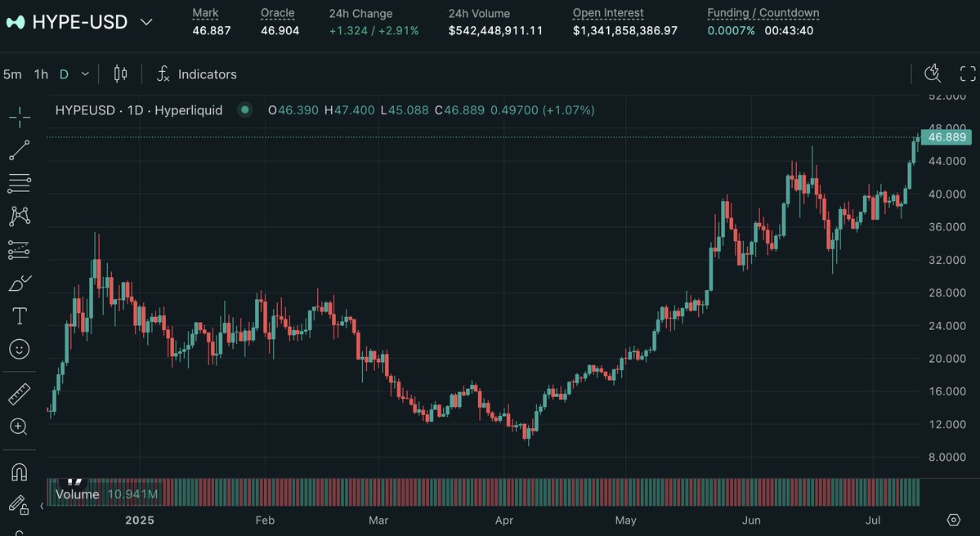Image resolution: width=980 pixels, height=536 pixels.
Task: Click the 20.000 price axis label
Action: point(946,359)
